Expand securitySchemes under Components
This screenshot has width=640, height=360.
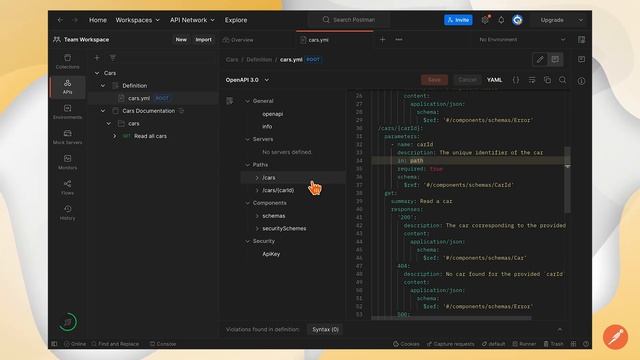[x=257, y=229]
